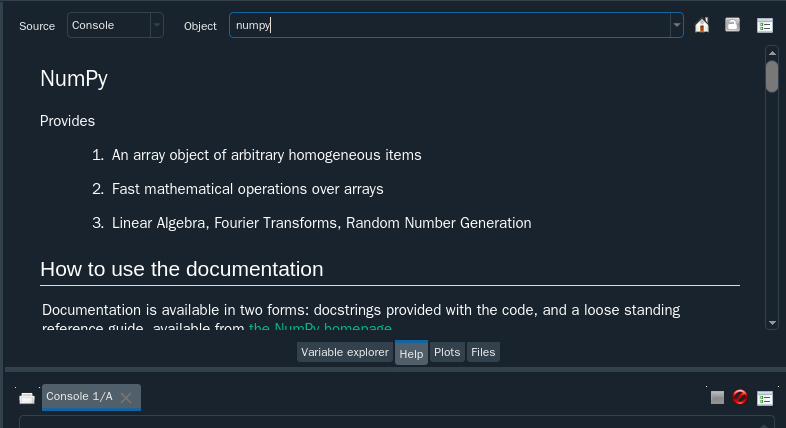Click the 'Source' label
The height and width of the screenshot is (428, 786).
[x=37, y=26]
